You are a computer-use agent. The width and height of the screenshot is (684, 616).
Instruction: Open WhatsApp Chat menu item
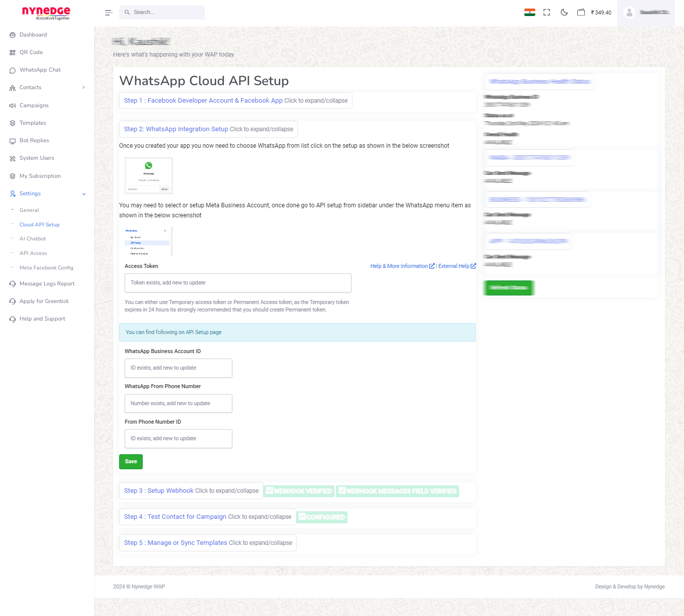(x=40, y=70)
